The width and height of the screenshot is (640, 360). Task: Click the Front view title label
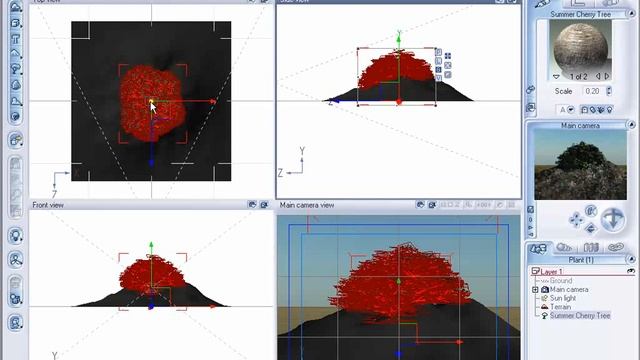click(x=48, y=205)
